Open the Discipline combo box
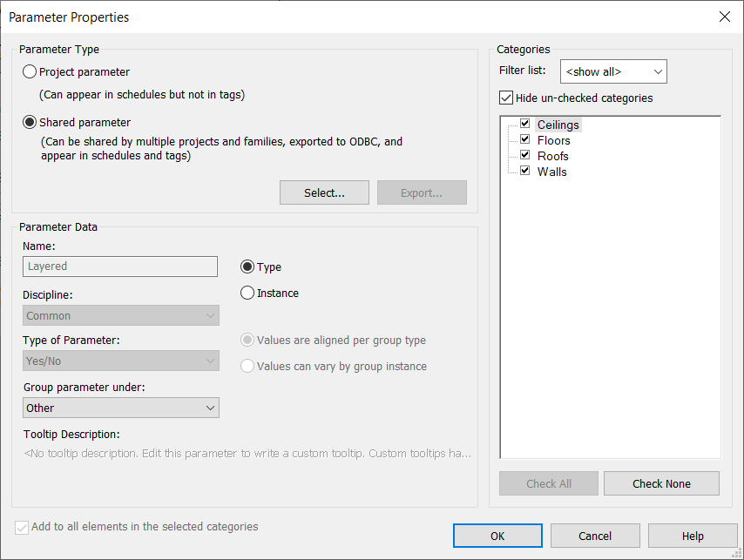This screenshot has height=560, width=744. click(121, 315)
